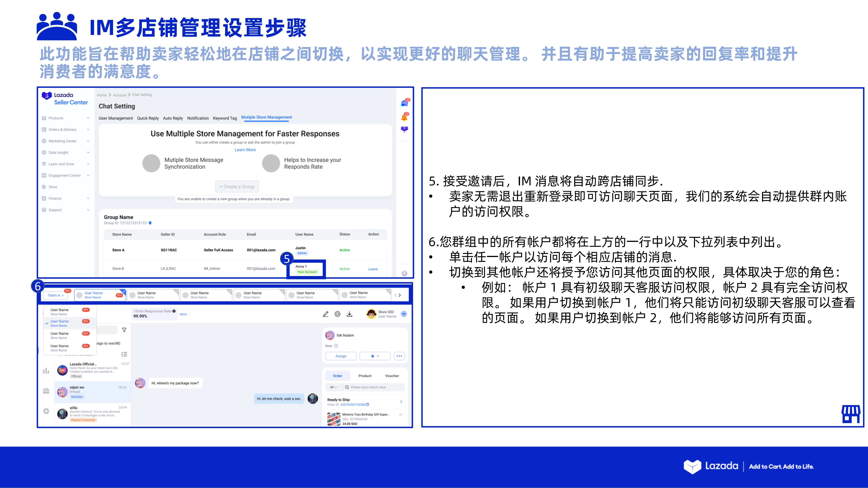Screen dimensions: 868x488
Task: Edit the Note for fok hiulam
Action: 336,346
